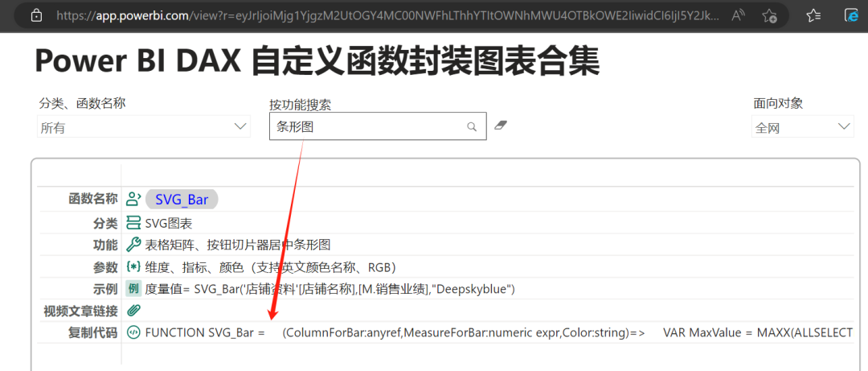Click the Edge browser icon at top right
868x371 pixels.
[x=851, y=15]
